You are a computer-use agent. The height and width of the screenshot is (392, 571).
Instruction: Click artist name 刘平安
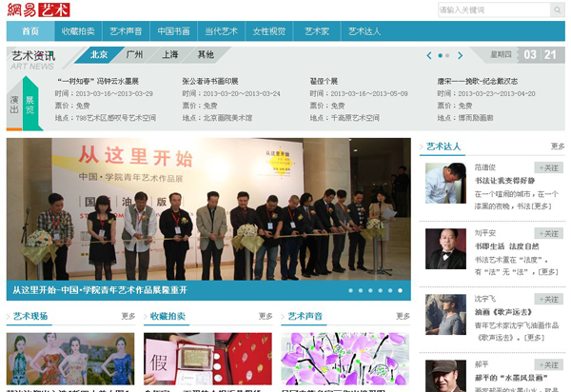(485, 233)
